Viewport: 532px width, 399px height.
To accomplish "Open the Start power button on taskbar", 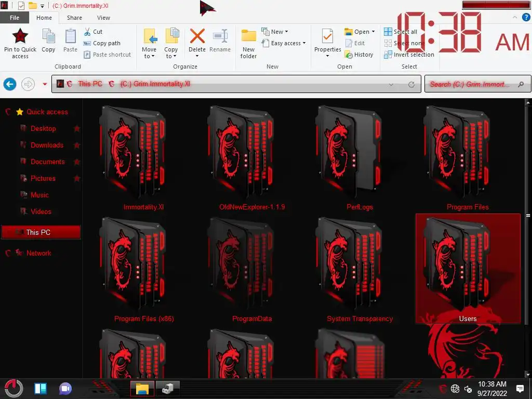I will click(14, 389).
